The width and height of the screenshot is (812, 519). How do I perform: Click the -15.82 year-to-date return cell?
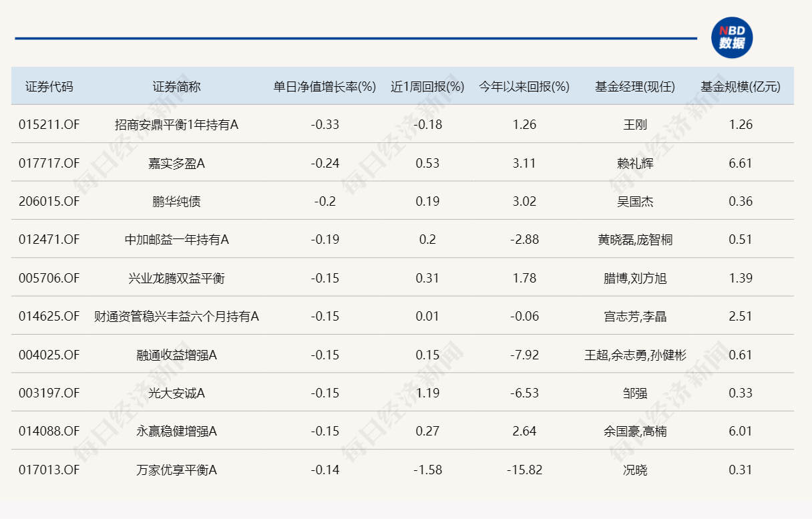tap(524, 470)
